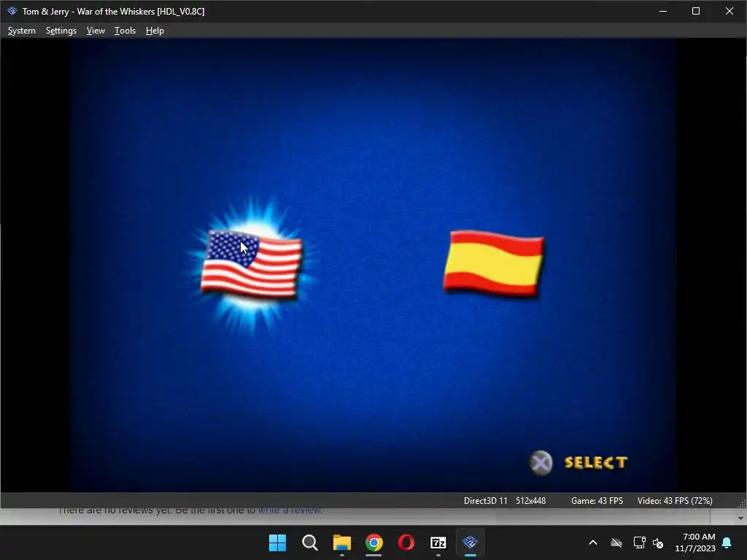This screenshot has height=560, width=747.
Task: Launch Opera browser from the taskbar
Action: pos(406,542)
